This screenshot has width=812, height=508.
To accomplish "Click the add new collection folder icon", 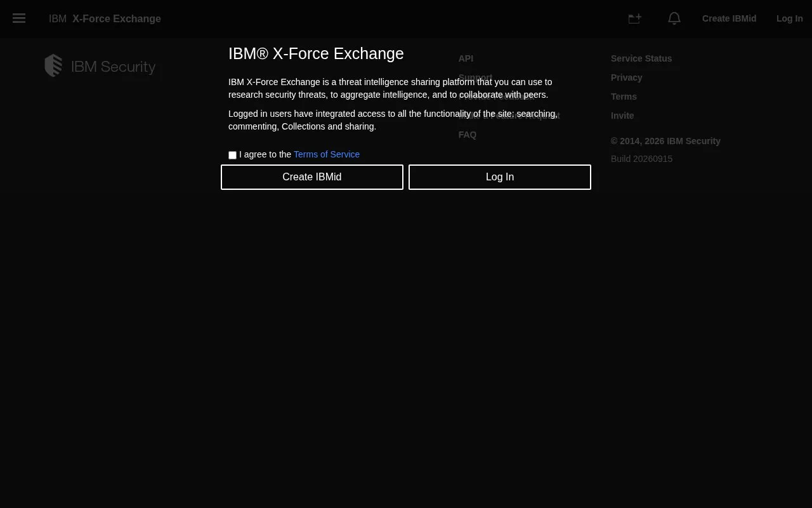I will coord(635,18).
